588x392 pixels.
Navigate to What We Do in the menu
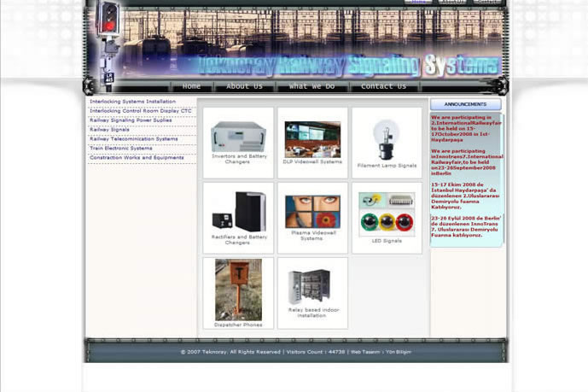pyautogui.click(x=311, y=86)
